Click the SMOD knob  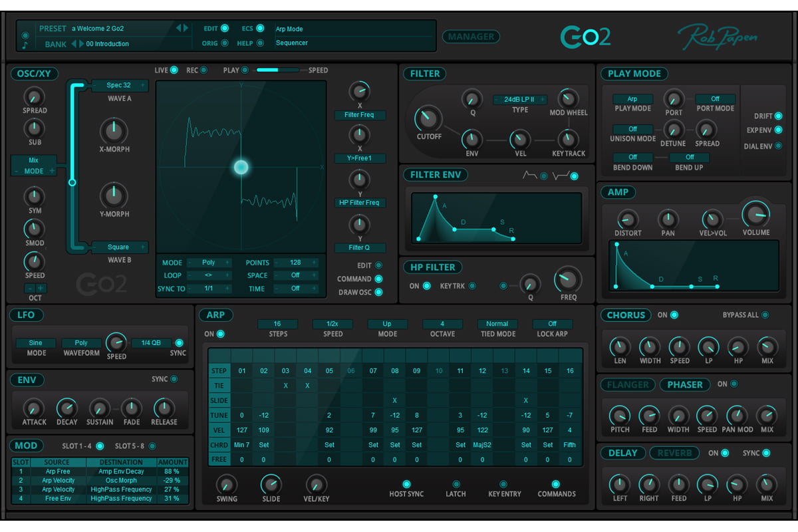[x=35, y=229]
